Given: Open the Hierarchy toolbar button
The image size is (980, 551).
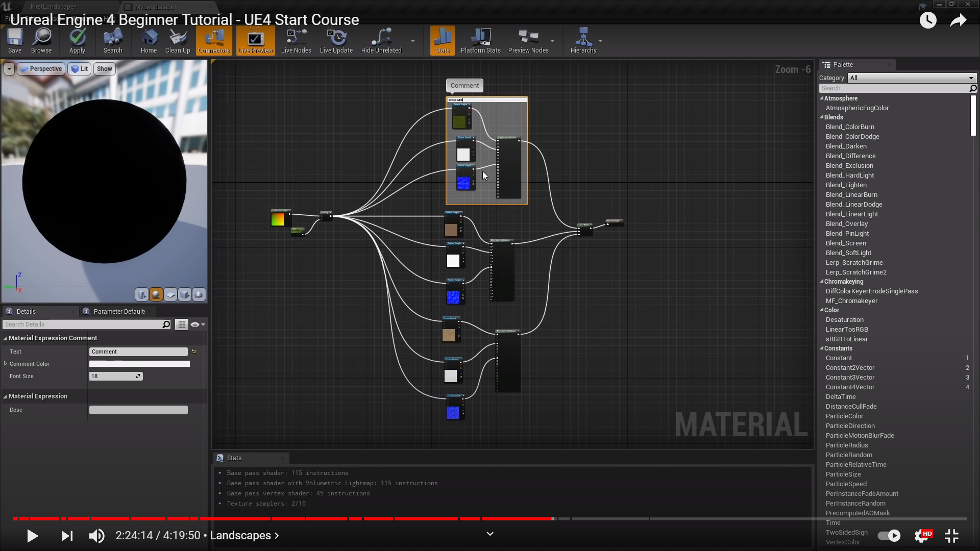Looking at the screenshot, I should 583,41.
